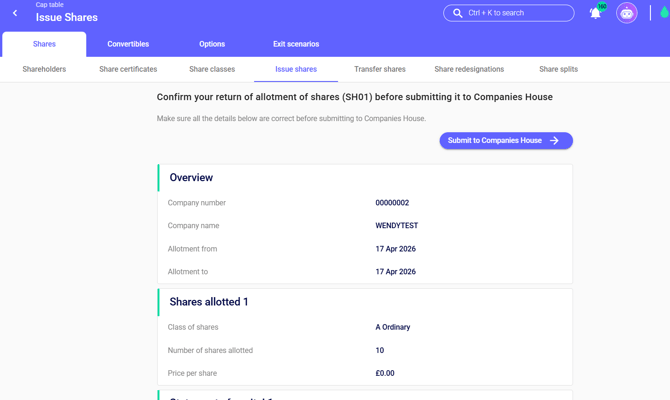The image size is (670, 400).
Task: Open the robot avatar profile menu
Action: click(x=627, y=13)
